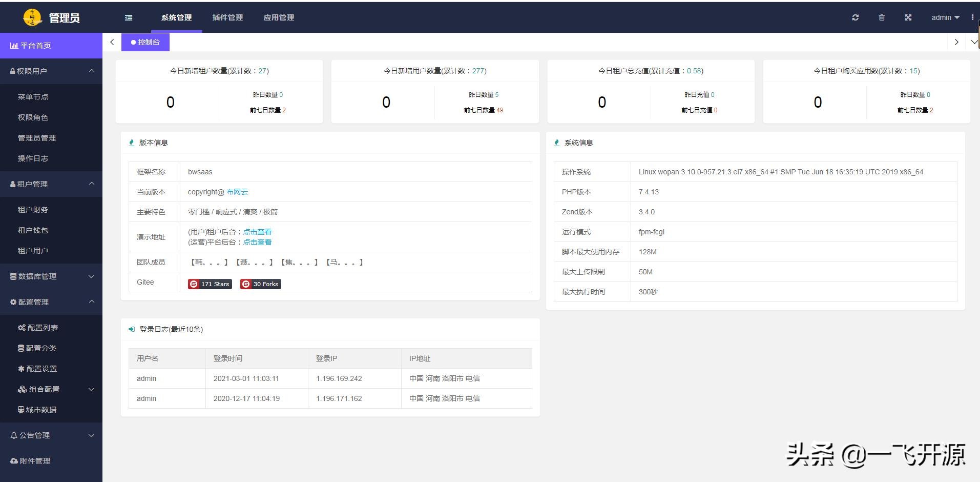Open the admin user dropdown
The height and width of the screenshot is (482, 980).
[x=945, y=17]
